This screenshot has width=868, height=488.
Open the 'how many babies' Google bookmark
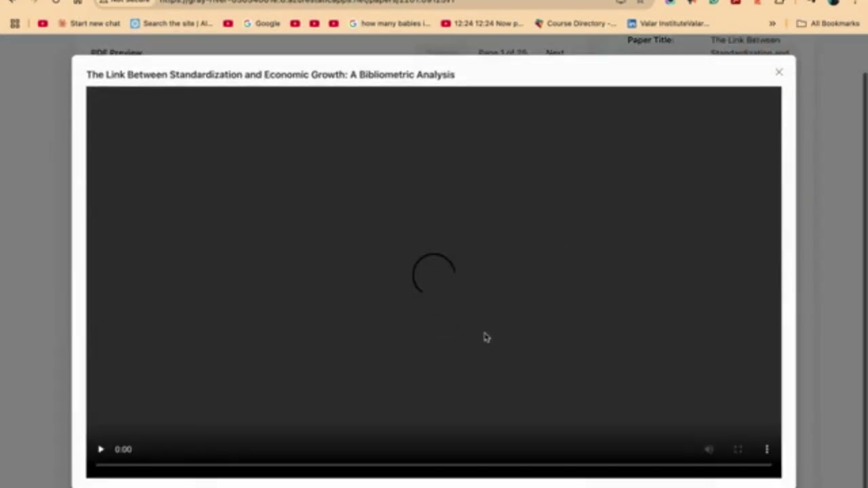point(390,24)
